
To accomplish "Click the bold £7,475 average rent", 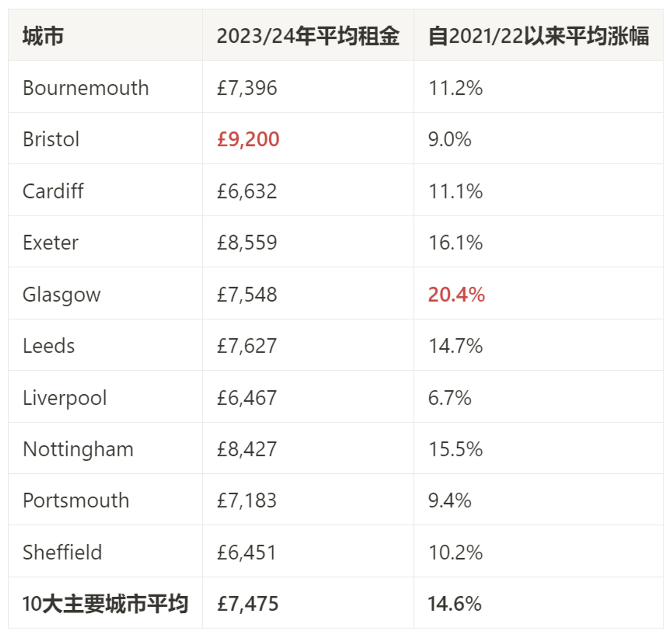I will point(248,604).
